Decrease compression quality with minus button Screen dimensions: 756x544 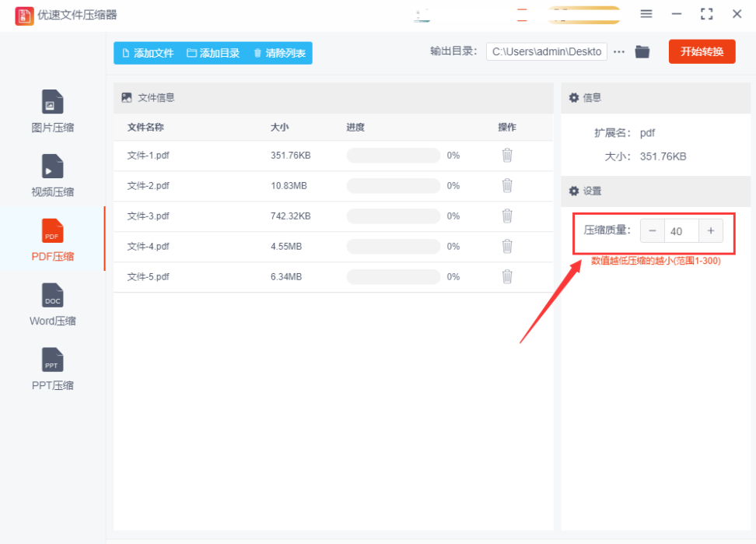pyautogui.click(x=653, y=231)
